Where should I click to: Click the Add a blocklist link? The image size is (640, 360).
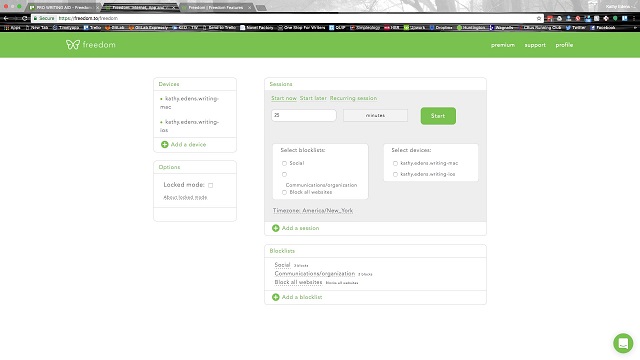coord(302,297)
